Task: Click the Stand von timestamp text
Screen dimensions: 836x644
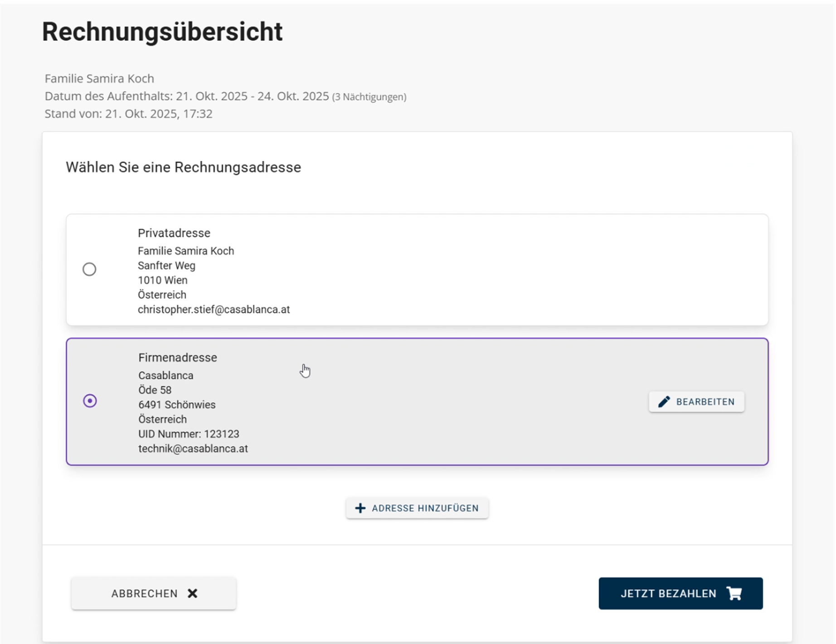Action: [128, 114]
